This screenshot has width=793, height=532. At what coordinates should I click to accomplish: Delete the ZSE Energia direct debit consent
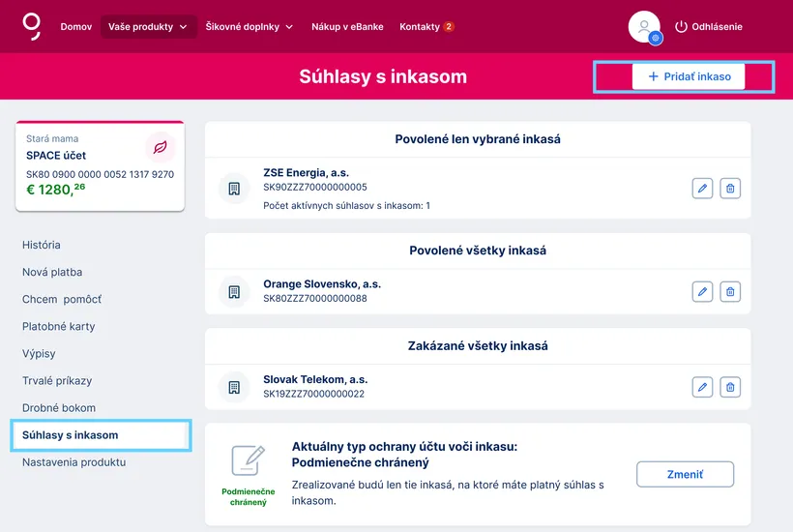(x=730, y=189)
